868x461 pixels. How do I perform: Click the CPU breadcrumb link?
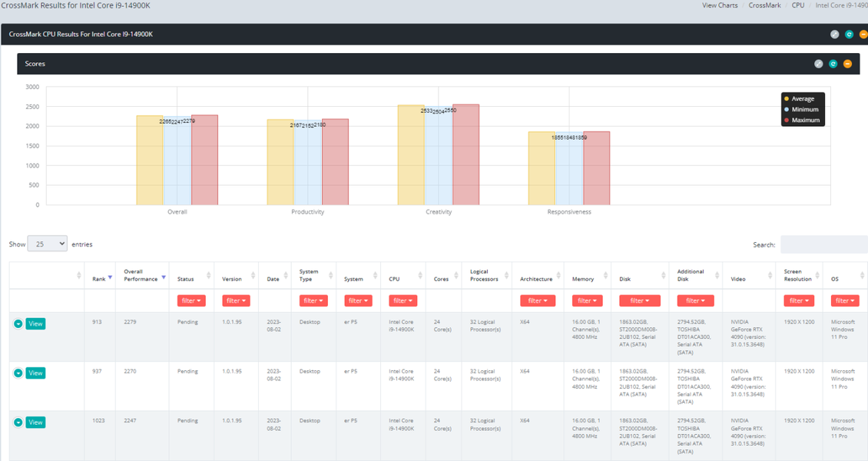(x=797, y=5)
